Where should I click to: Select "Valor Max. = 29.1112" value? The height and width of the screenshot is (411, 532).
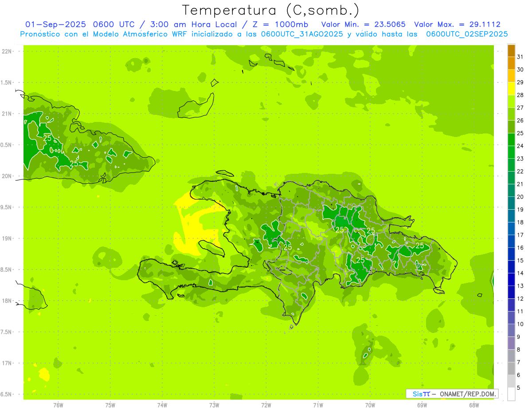[457, 24]
